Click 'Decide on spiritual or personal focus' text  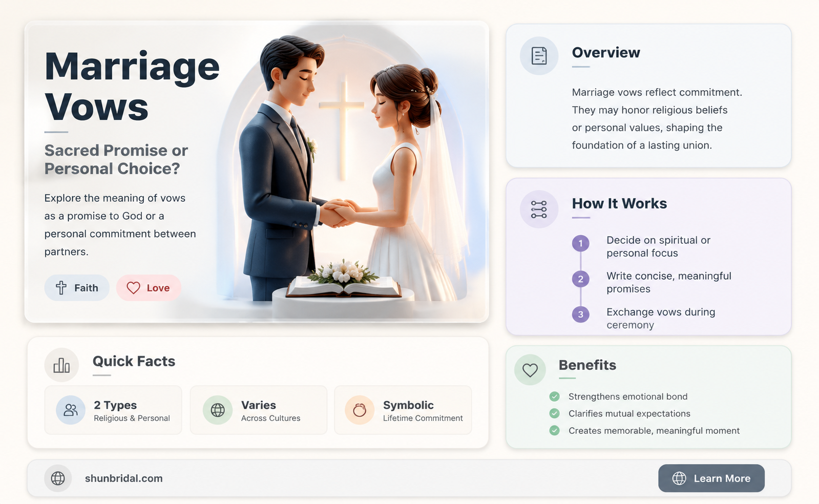658,246
